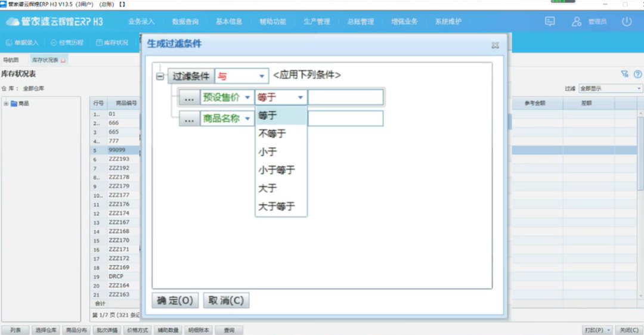644x335 pixels.
Task: Open the 与 logic operator dropdown
Action: pyautogui.click(x=262, y=76)
